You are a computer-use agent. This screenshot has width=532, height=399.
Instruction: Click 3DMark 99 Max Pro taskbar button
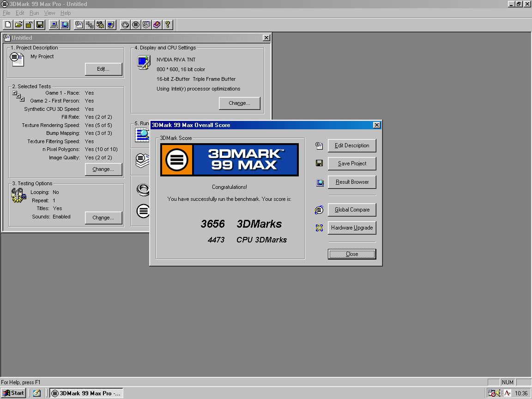[86, 393]
